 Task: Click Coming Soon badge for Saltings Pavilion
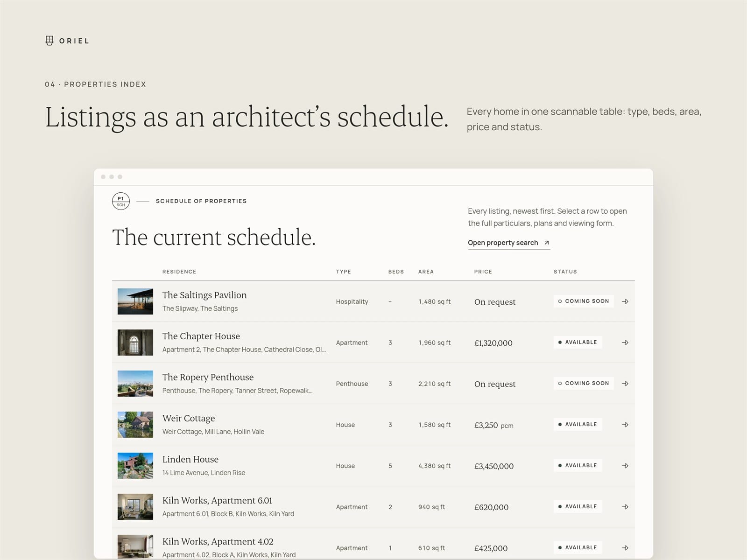584,301
